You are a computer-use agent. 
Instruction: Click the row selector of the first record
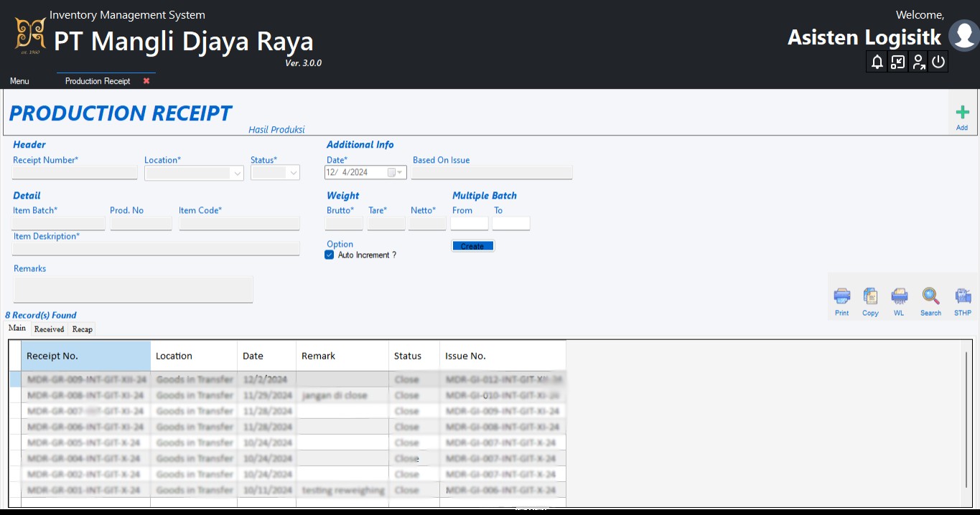coord(16,379)
